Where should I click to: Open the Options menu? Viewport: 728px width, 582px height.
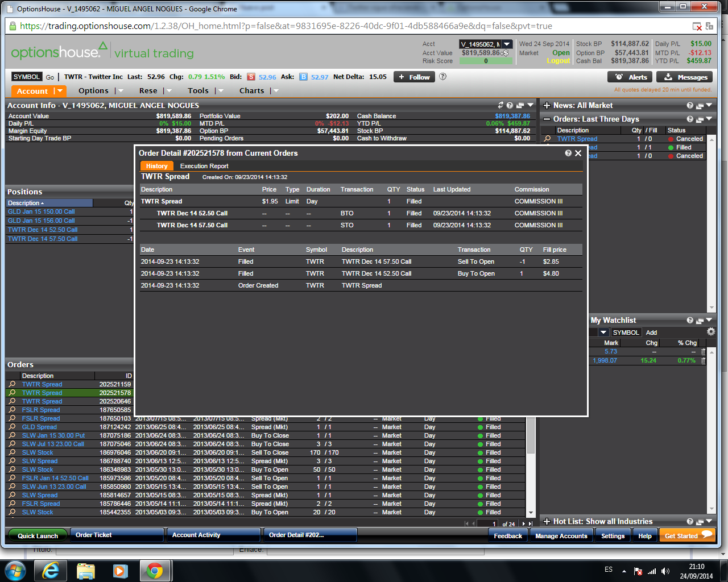point(93,91)
